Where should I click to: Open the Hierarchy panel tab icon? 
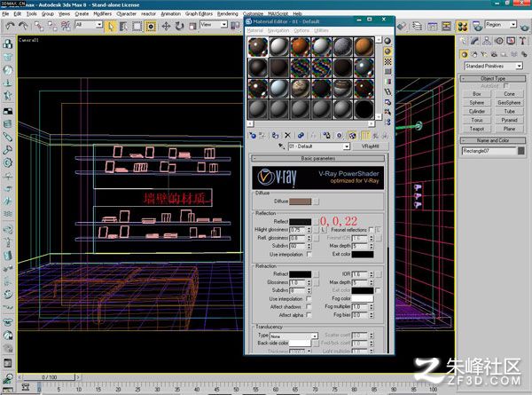point(487,42)
